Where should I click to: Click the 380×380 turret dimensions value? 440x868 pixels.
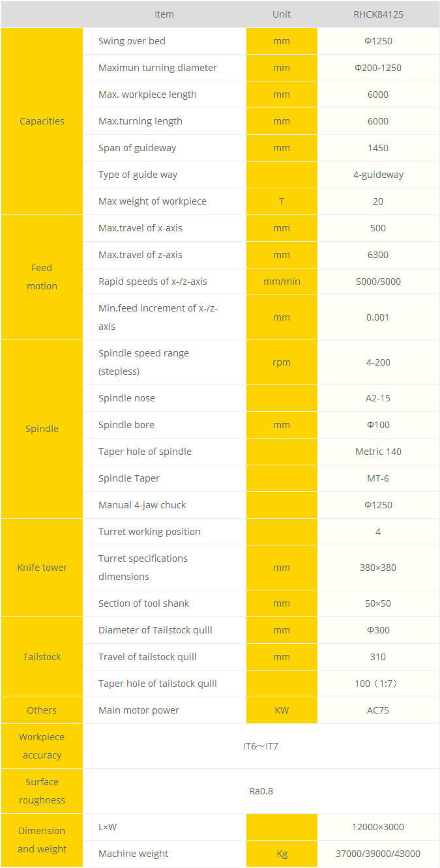pos(378,568)
